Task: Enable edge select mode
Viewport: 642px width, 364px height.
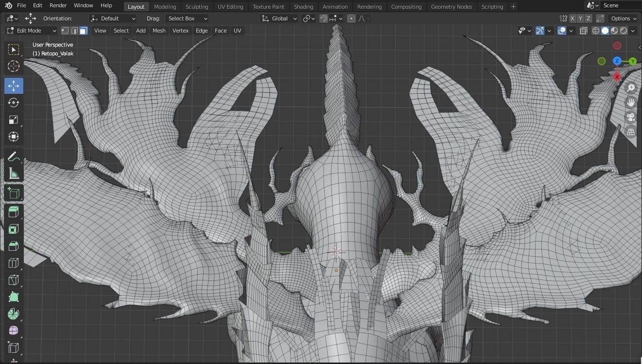Action: pos(74,31)
